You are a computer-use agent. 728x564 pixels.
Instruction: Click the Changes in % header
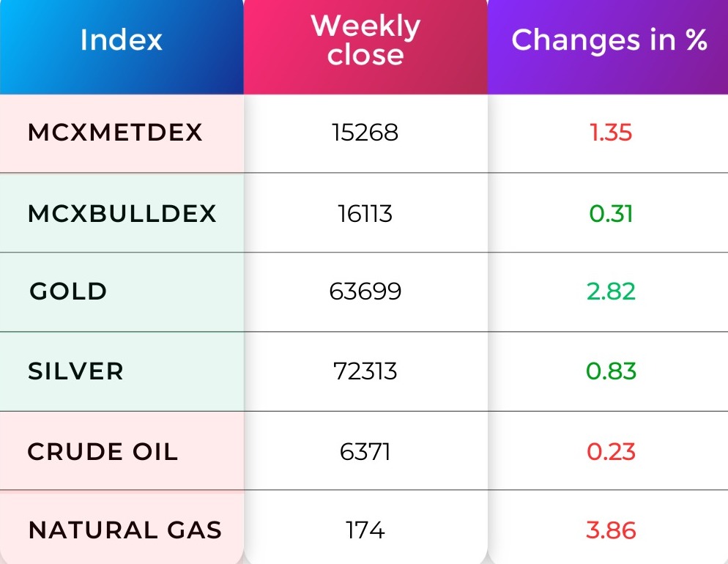(609, 40)
